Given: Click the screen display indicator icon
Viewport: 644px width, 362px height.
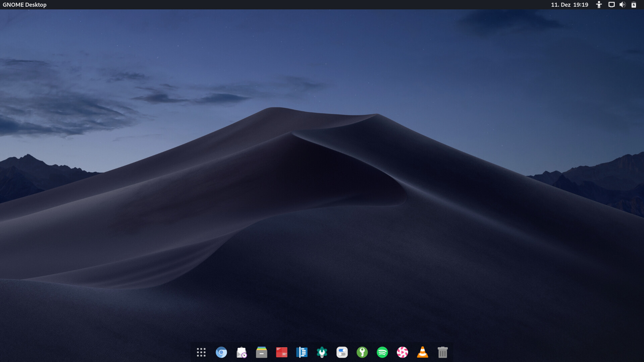Looking at the screenshot, I should (611, 5).
